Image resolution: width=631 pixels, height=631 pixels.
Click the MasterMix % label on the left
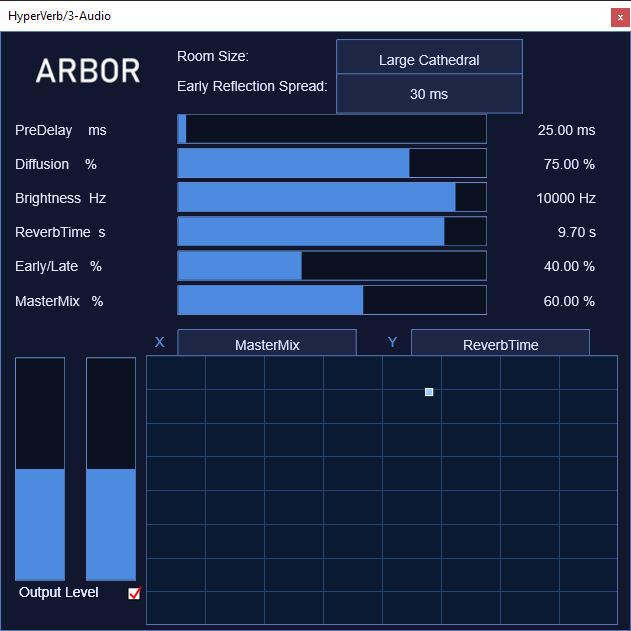click(x=59, y=301)
